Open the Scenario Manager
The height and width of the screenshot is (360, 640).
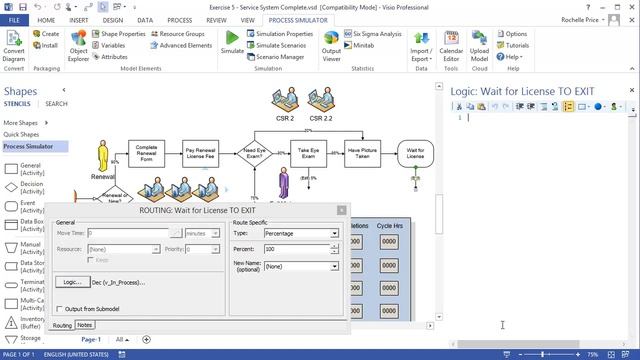(x=276, y=57)
